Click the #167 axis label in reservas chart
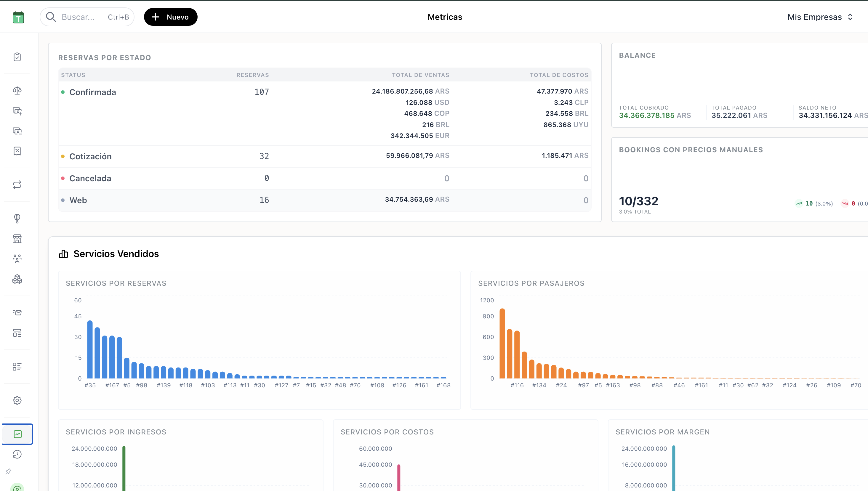 pos(112,385)
